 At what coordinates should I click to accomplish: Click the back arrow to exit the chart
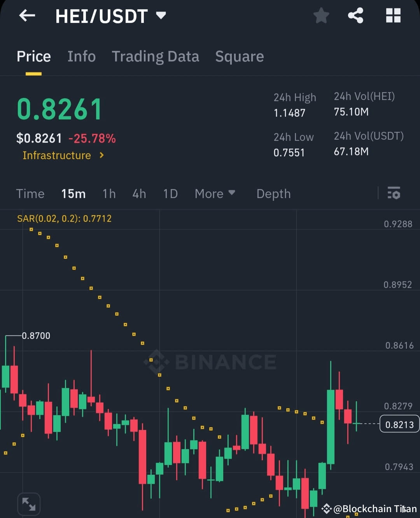[27, 16]
